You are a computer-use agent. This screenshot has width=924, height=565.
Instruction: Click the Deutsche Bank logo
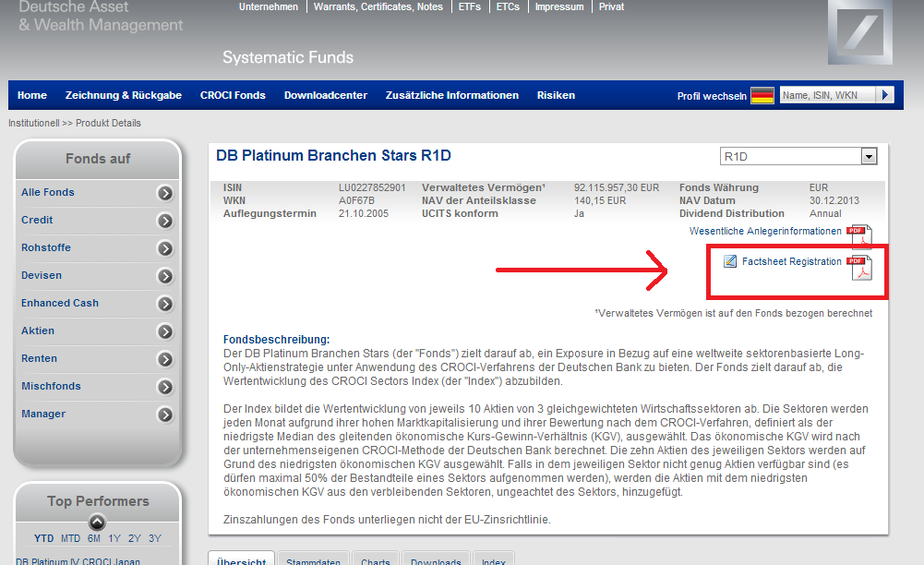click(x=859, y=31)
